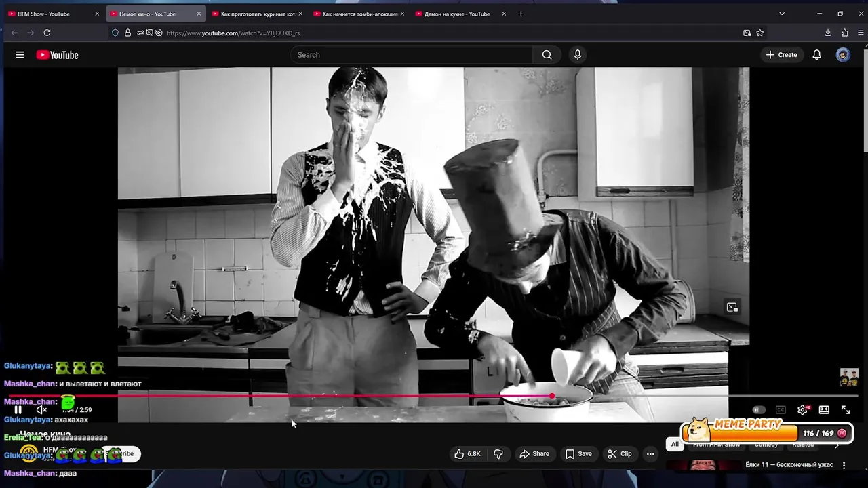Start voice search with the microphone

pos(578,55)
